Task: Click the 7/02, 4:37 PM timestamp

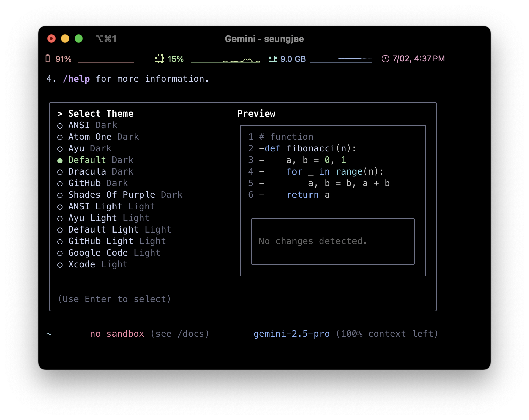Action: coord(419,59)
